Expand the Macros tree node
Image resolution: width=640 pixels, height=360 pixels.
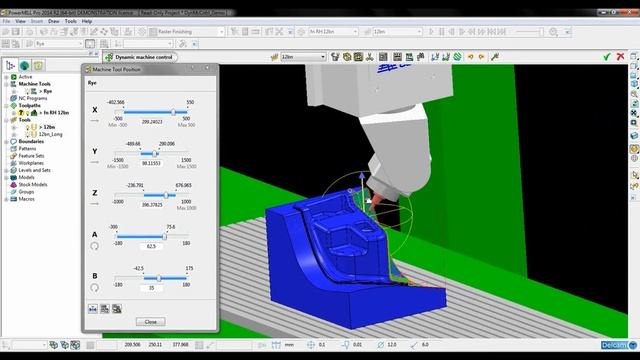[6, 199]
